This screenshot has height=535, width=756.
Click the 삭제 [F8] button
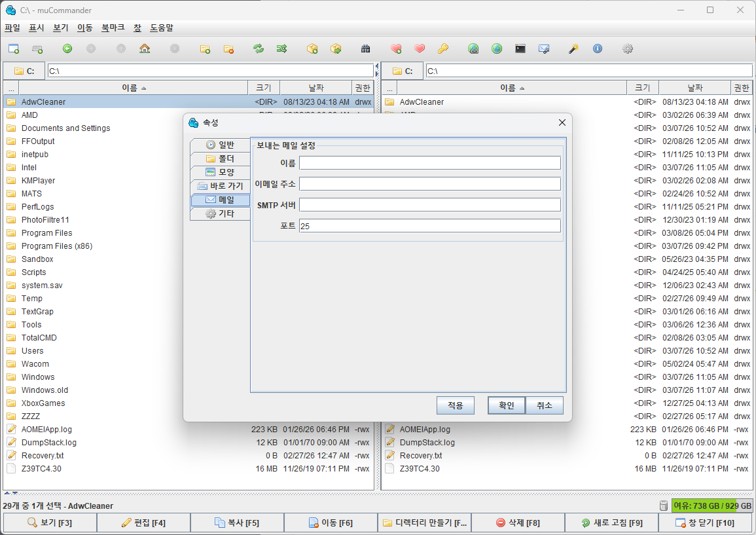pyautogui.click(x=518, y=523)
